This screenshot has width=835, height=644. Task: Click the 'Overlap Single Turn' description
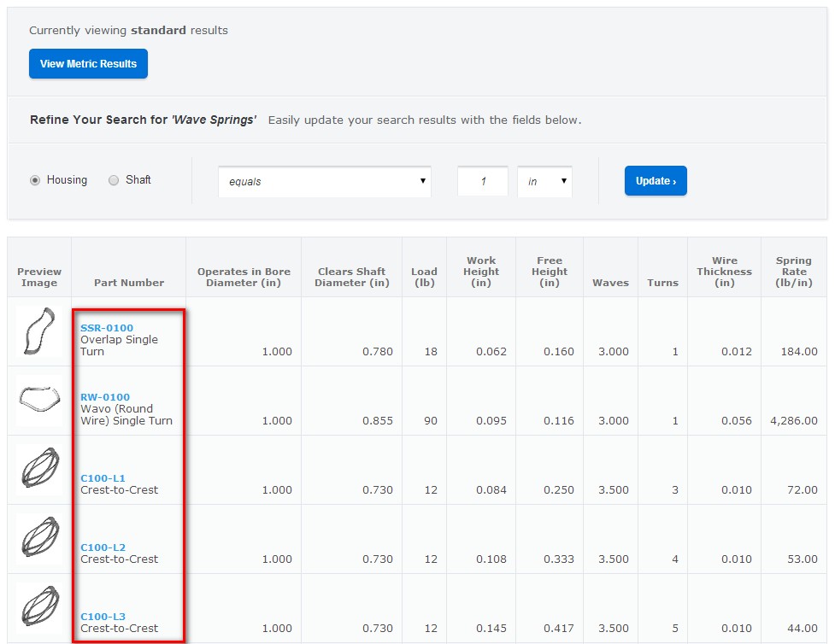coord(120,345)
